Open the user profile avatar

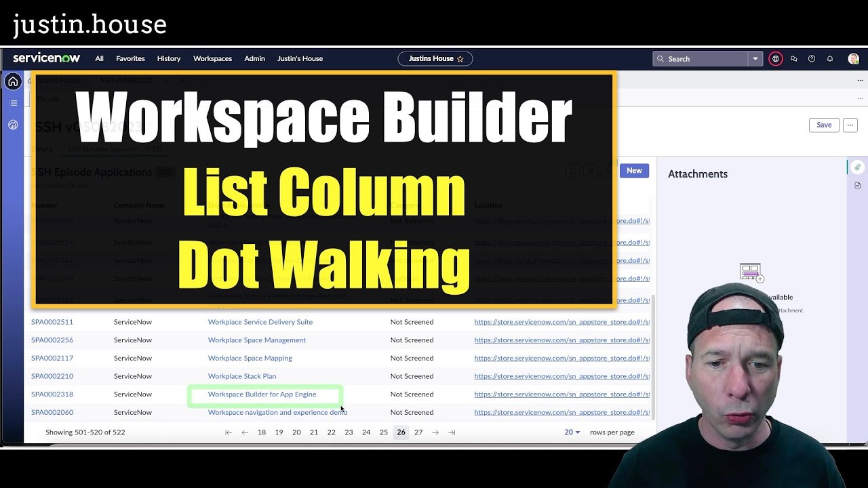pyautogui.click(x=853, y=59)
